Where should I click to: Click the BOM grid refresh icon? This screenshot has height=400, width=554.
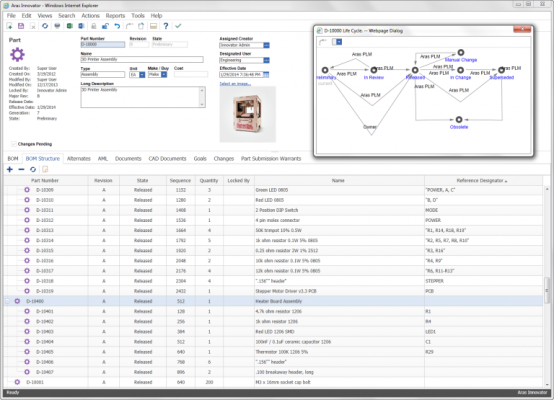pyautogui.click(x=33, y=170)
